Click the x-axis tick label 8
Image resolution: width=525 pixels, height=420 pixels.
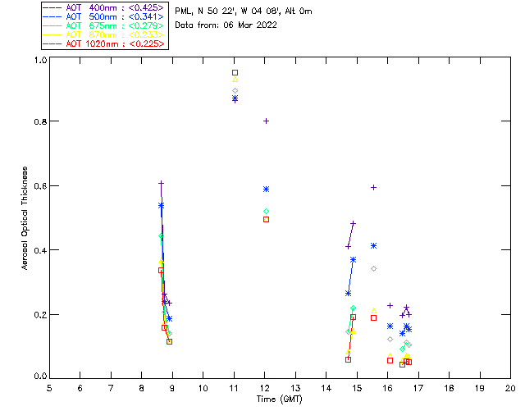point(141,388)
